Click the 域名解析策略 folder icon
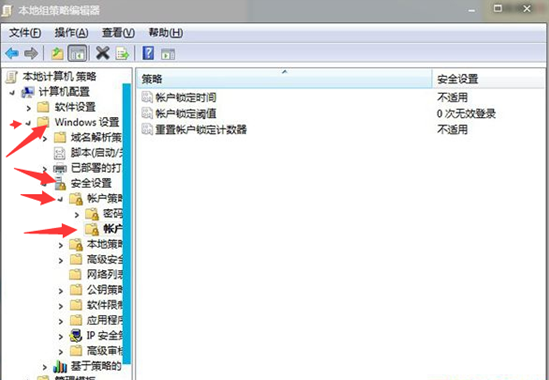The height and width of the screenshot is (380, 549). coord(60,137)
